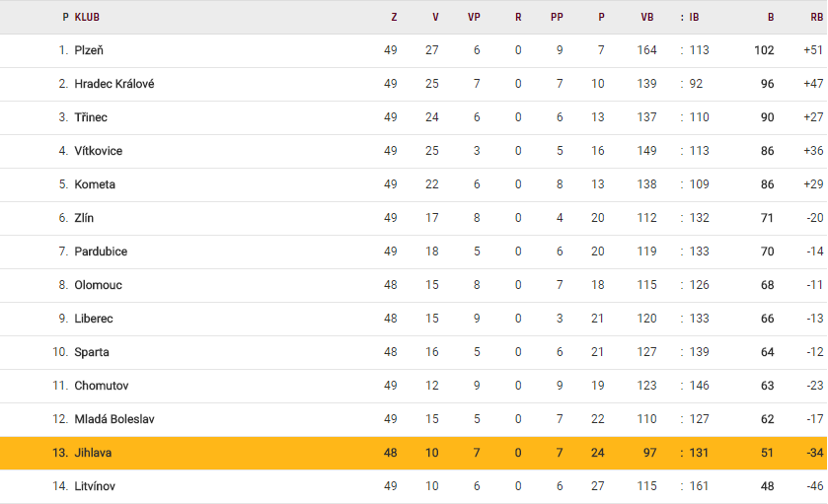Screen dimensions: 828x504
Task: Select Třinec in the standings
Action: coord(91,117)
